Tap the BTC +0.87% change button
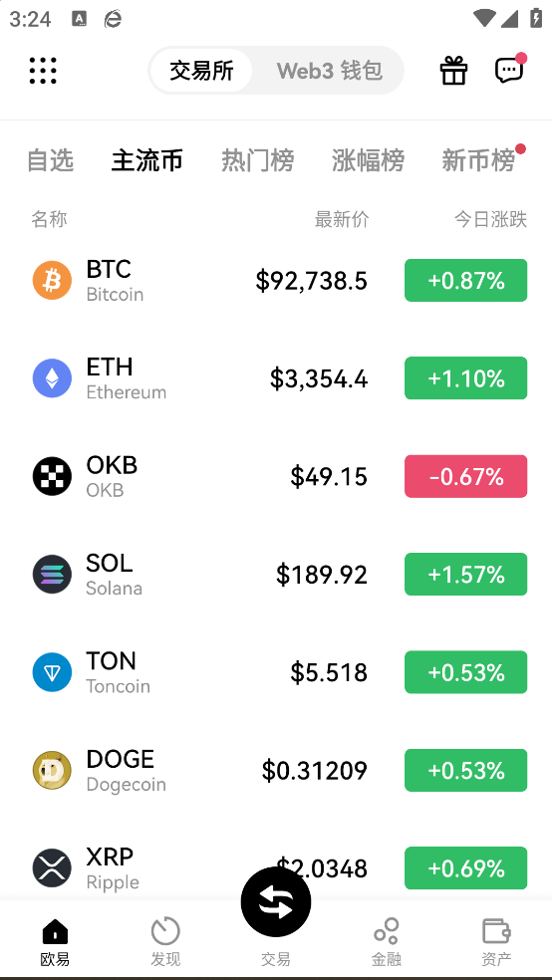Screen dimensions: 552x980 tap(465, 281)
